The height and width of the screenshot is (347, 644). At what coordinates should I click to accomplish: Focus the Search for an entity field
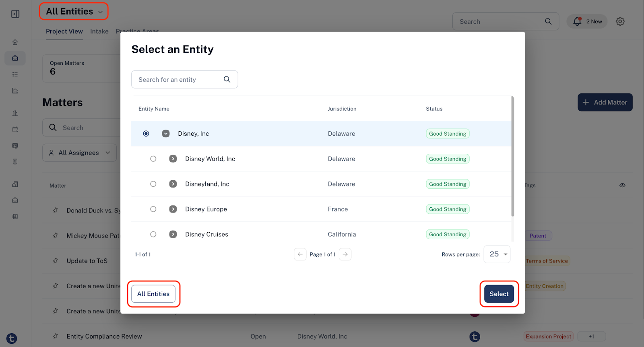pyautogui.click(x=184, y=79)
